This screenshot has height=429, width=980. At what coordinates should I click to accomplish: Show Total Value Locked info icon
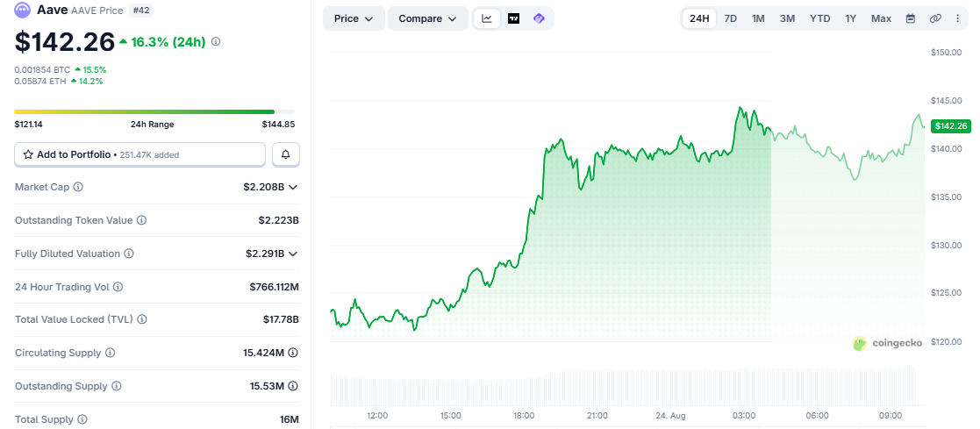[x=142, y=319]
